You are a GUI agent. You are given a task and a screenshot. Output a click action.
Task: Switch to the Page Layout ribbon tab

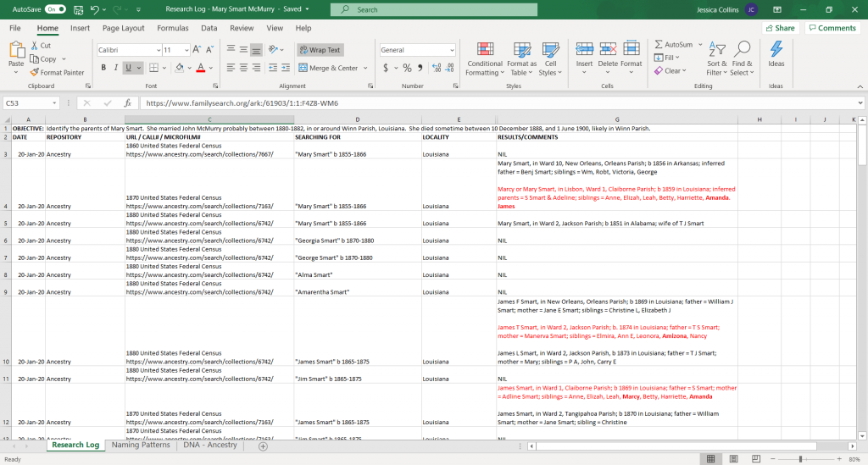point(123,28)
